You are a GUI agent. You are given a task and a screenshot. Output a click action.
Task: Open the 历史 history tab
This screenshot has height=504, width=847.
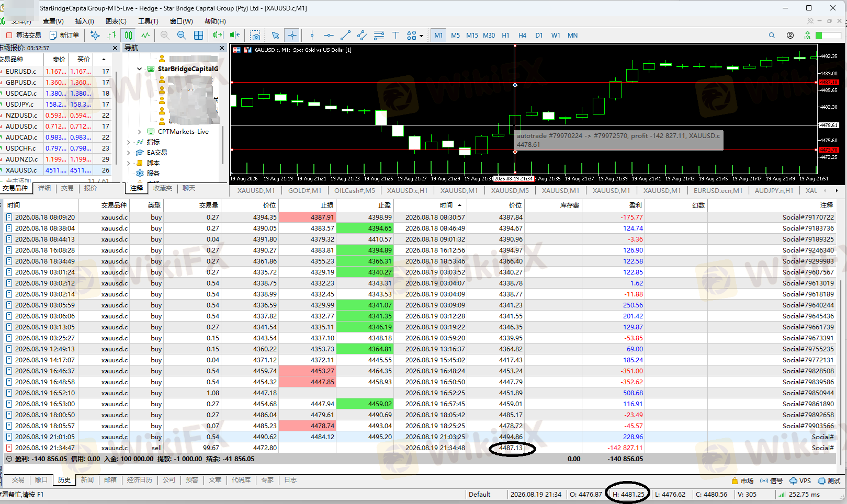pos(64,479)
